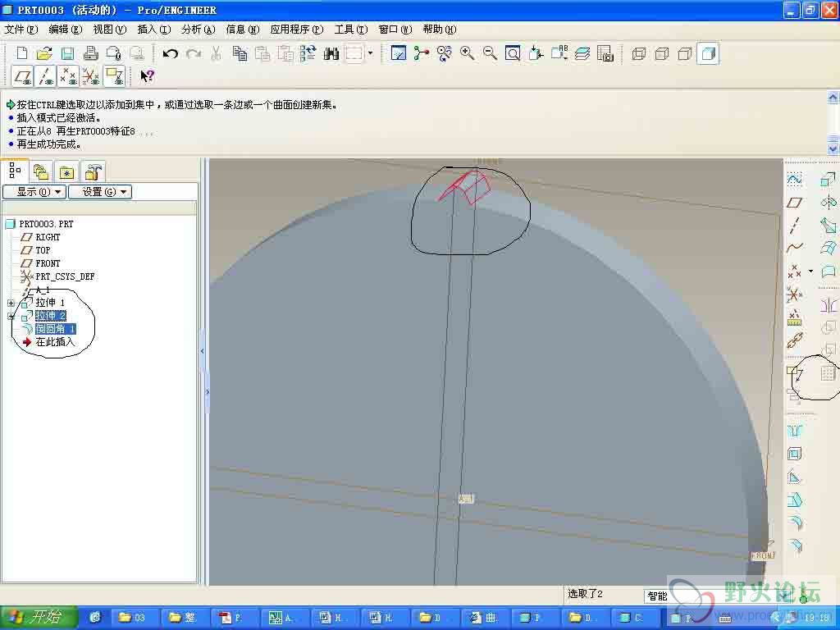Open the 文件(F) menu
Screen dimensions: 840x630
(x=21, y=30)
